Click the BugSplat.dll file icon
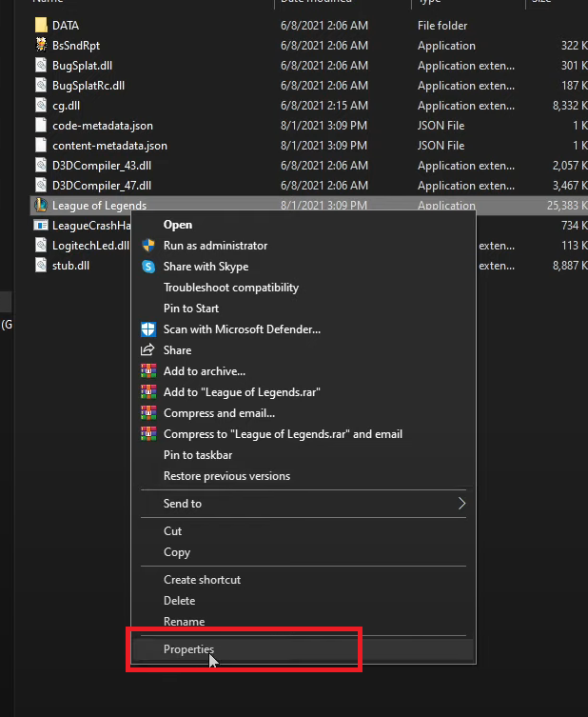Viewport: 588px width, 717px height. 41,65
